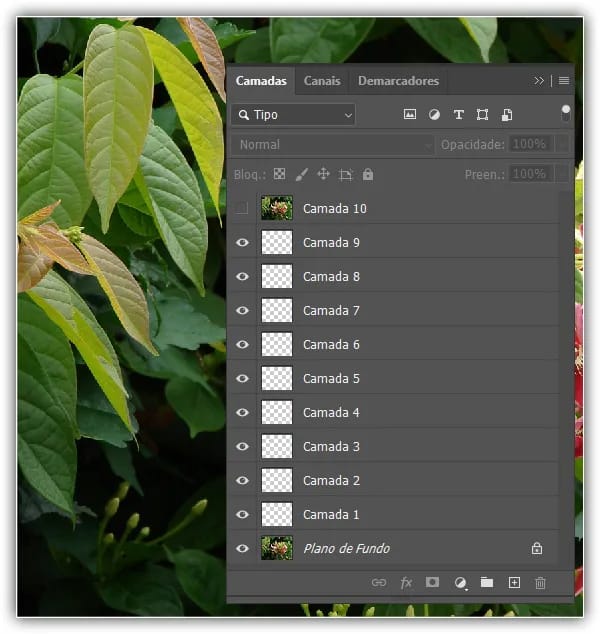Add a layer mask
Image resolution: width=600 pixels, height=634 pixels.
(x=433, y=582)
